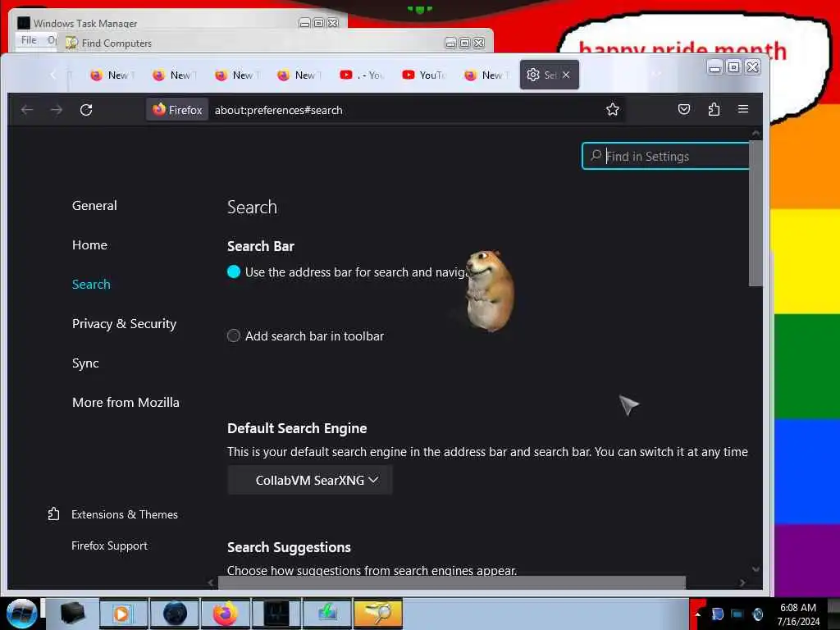840x630 pixels.
Task: Click the horizontal scrollbar thumb at bottom
Action: [452, 582]
